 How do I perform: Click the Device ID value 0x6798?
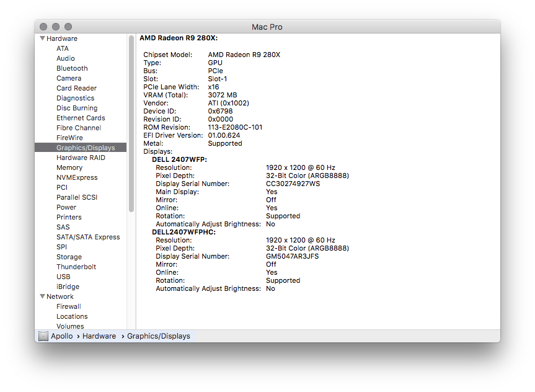pos(221,111)
